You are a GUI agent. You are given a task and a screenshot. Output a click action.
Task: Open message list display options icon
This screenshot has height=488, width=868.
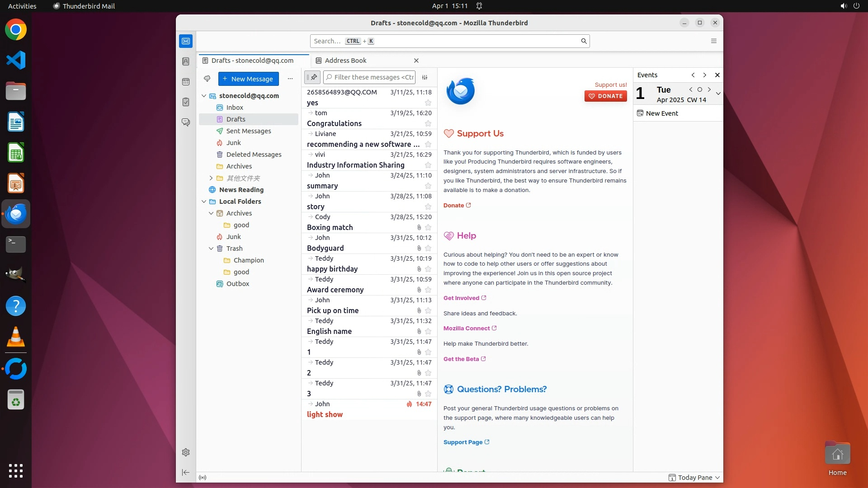pyautogui.click(x=425, y=77)
